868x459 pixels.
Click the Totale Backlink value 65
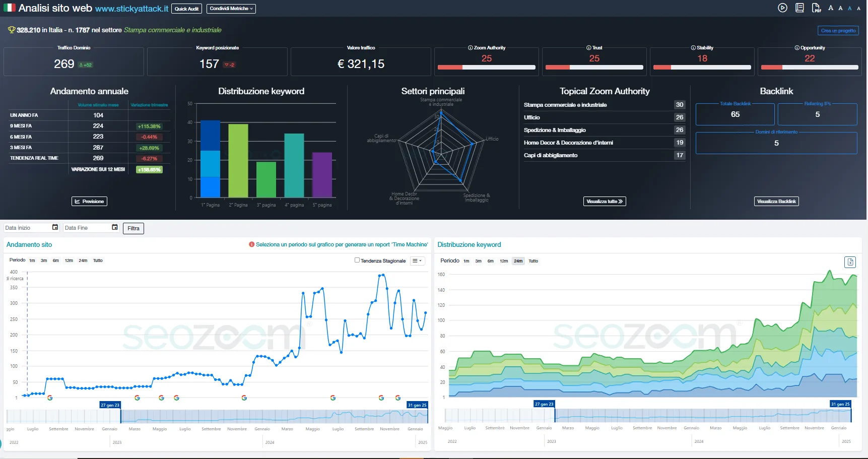(x=736, y=114)
